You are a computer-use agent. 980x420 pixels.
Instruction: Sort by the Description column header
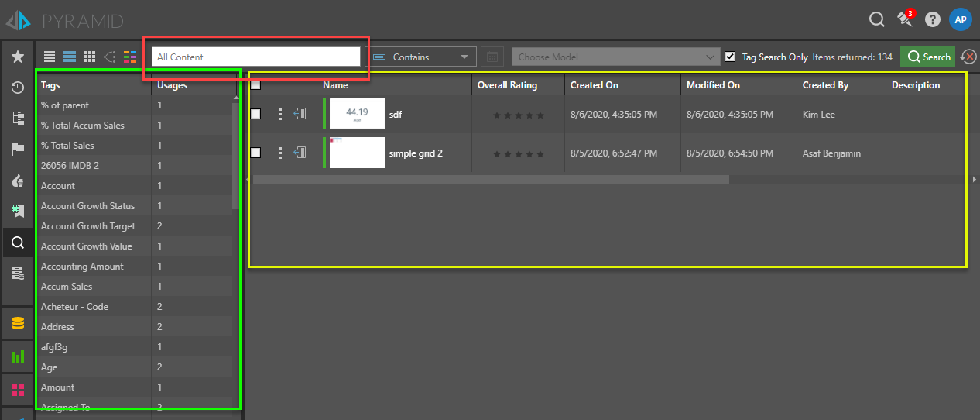pos(916,85)
